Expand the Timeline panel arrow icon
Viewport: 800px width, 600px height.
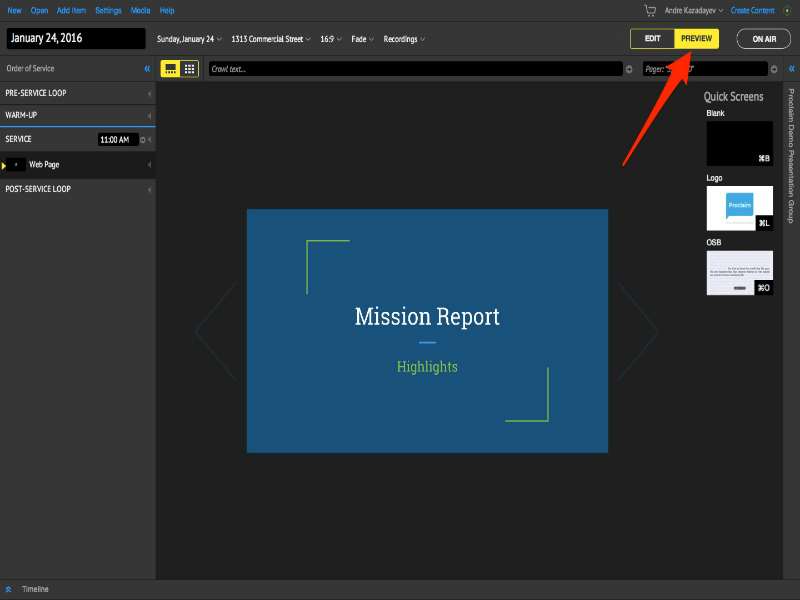9,589
